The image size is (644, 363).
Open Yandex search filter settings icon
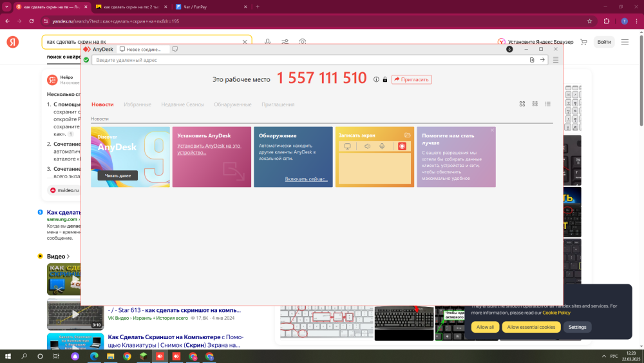[285, 41]
